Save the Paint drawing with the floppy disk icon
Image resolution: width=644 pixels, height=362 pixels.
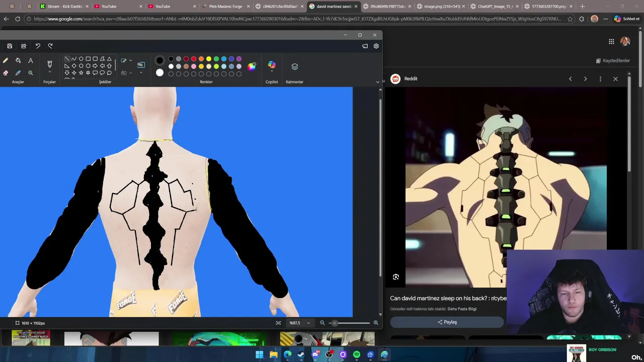pos(10,46)
